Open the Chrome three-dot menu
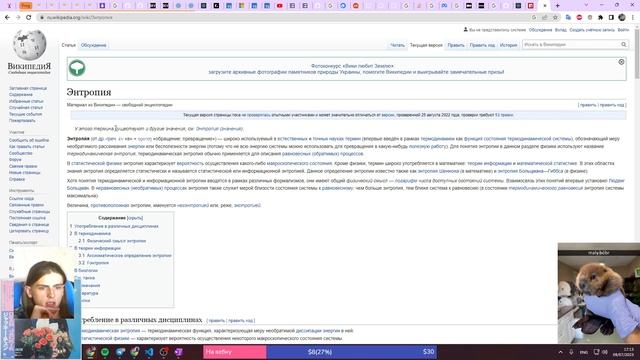The width and height of the screenshot is (640, 360). click(633, 18)
